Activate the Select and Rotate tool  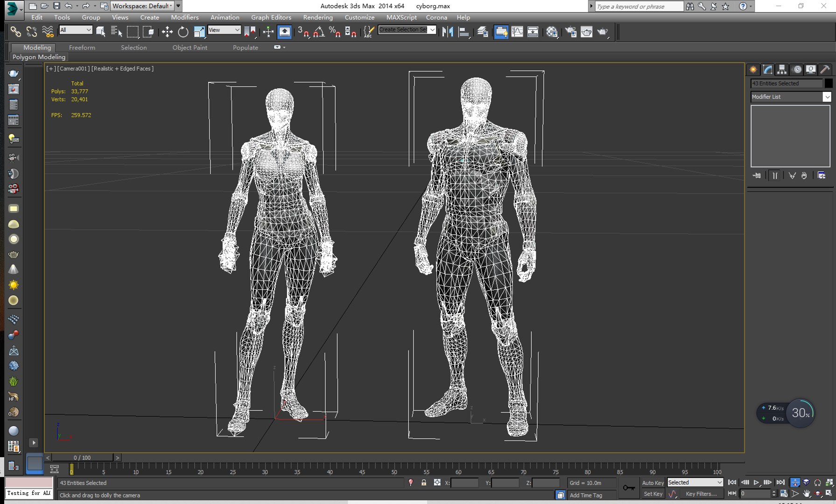(x=183, y=32)
